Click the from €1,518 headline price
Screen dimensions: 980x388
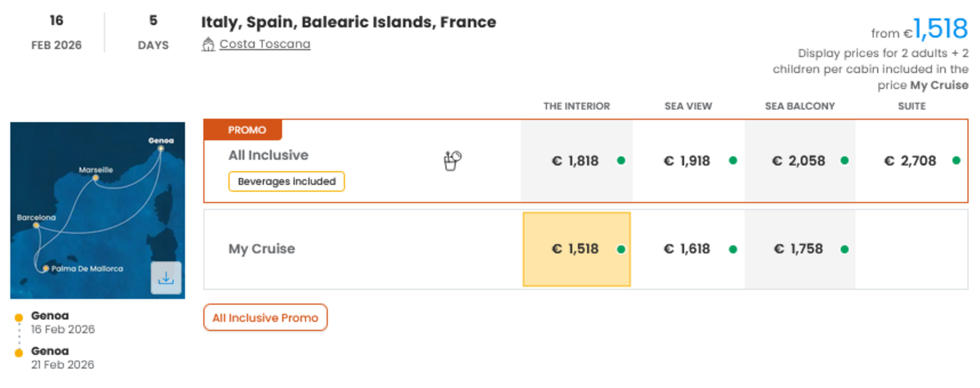coord(940,29)
